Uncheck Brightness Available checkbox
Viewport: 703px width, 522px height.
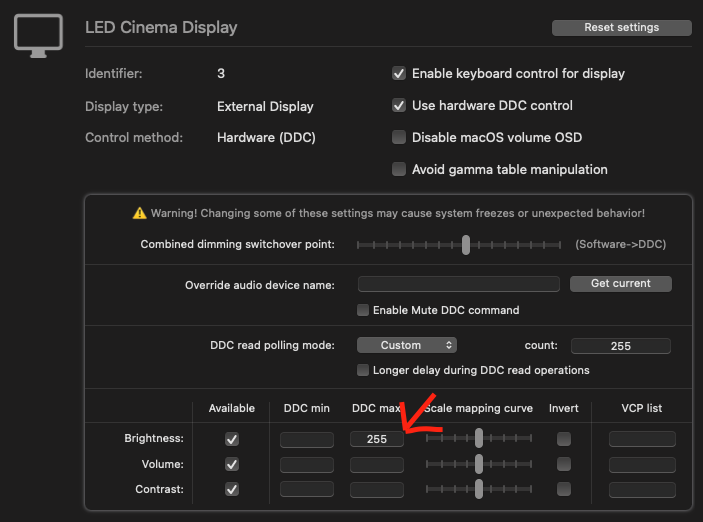pyautogui.click(x=232, y=439)
